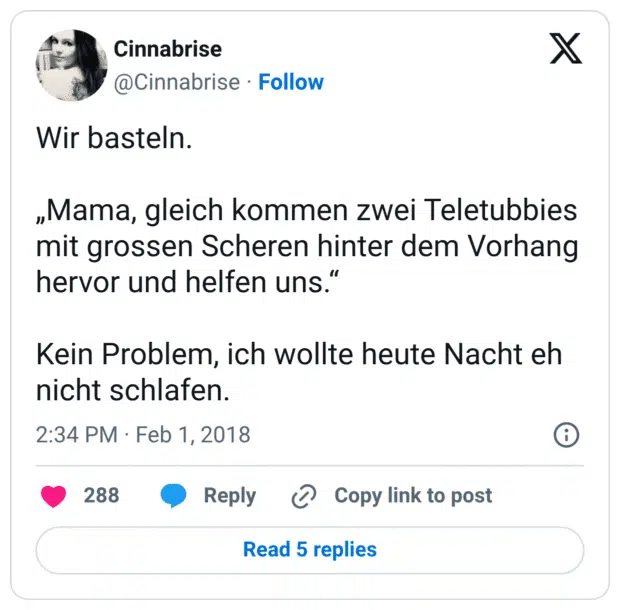Screen dimensions: 620x610
Task: Click the 288 likes count
Action: point(101,495)
